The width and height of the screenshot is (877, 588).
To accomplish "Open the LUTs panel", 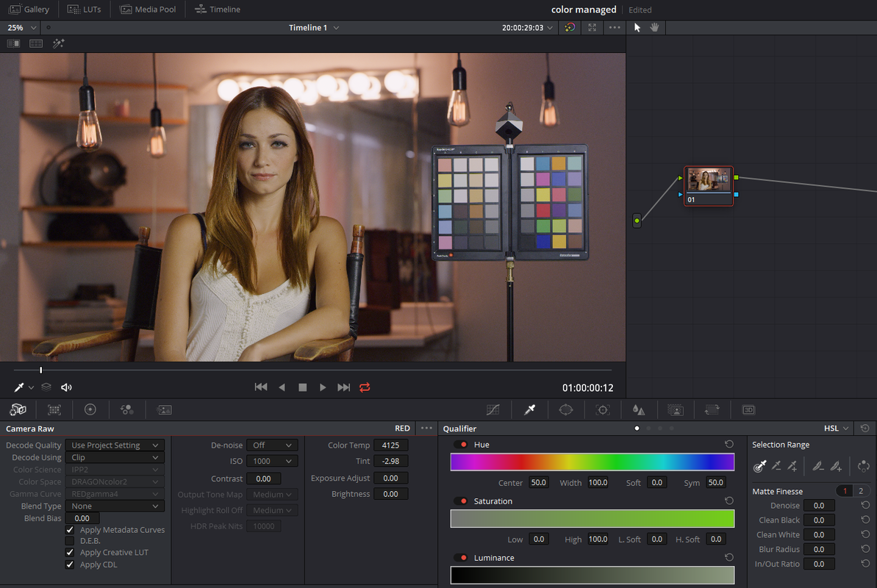I will [x=84, y=10].
